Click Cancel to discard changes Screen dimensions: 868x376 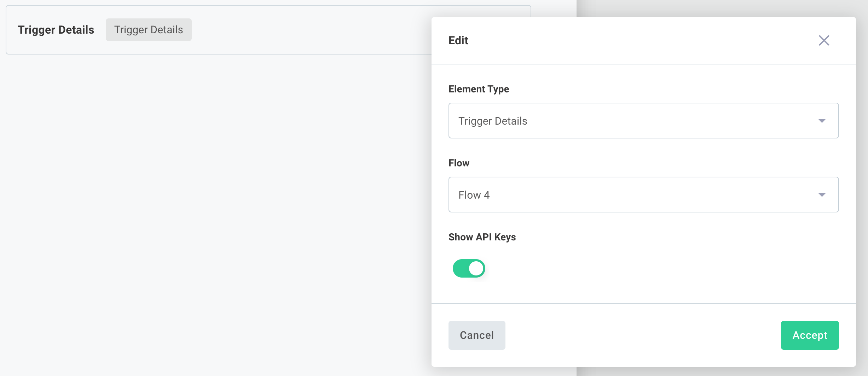[477, 335]
